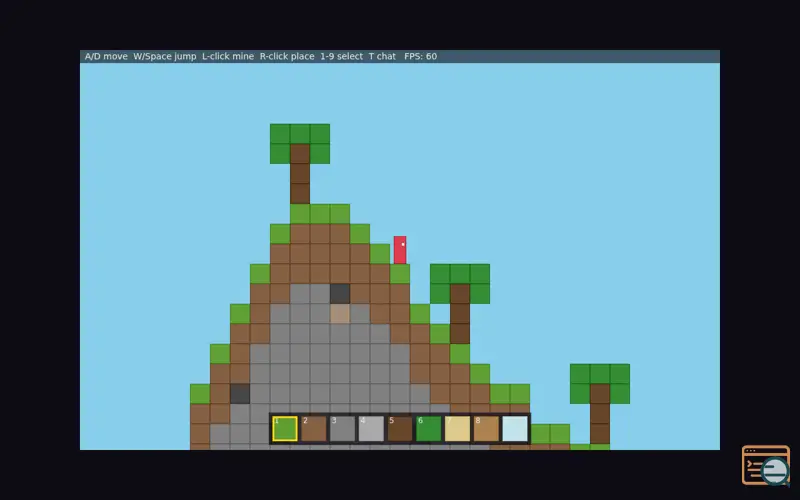Screen dimensions: 800x500
Task: Click the 'W/Space jump' hint text
Action: pos(165,56)
